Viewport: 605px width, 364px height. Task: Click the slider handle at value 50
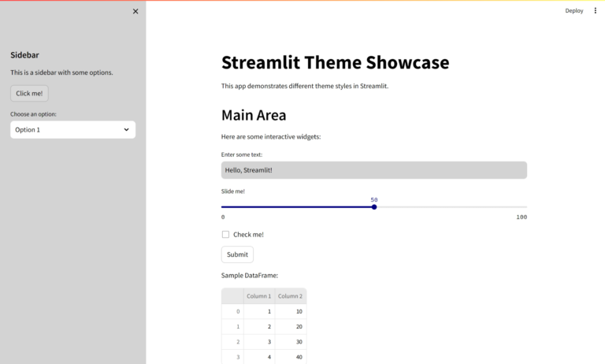coord(374,207)
